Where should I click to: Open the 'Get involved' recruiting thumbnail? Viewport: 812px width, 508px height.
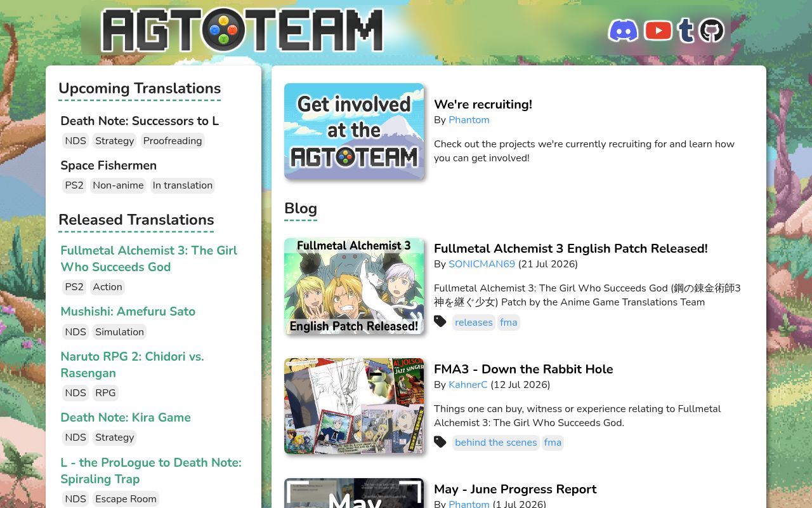[354, 131]
